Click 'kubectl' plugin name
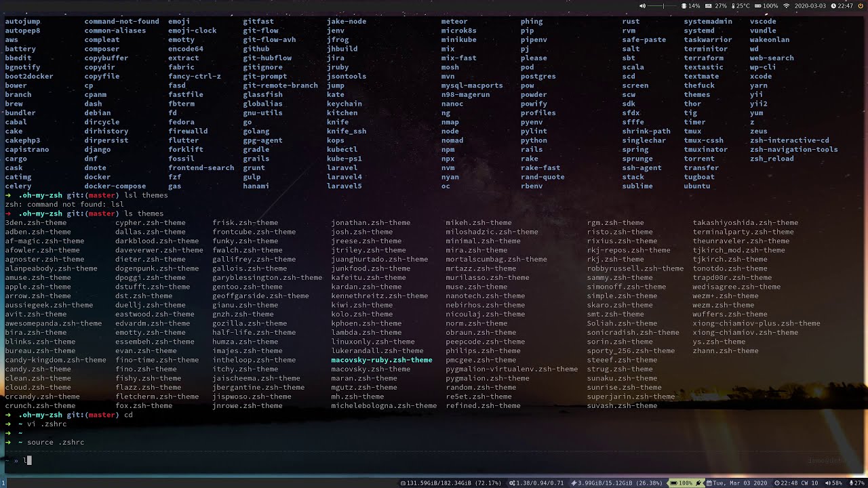 342,150
